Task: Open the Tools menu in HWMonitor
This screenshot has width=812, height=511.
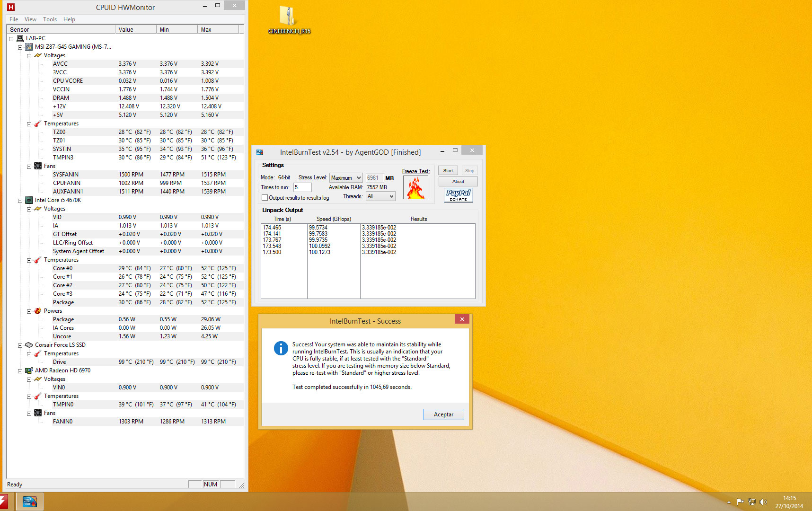Action: 50,19
